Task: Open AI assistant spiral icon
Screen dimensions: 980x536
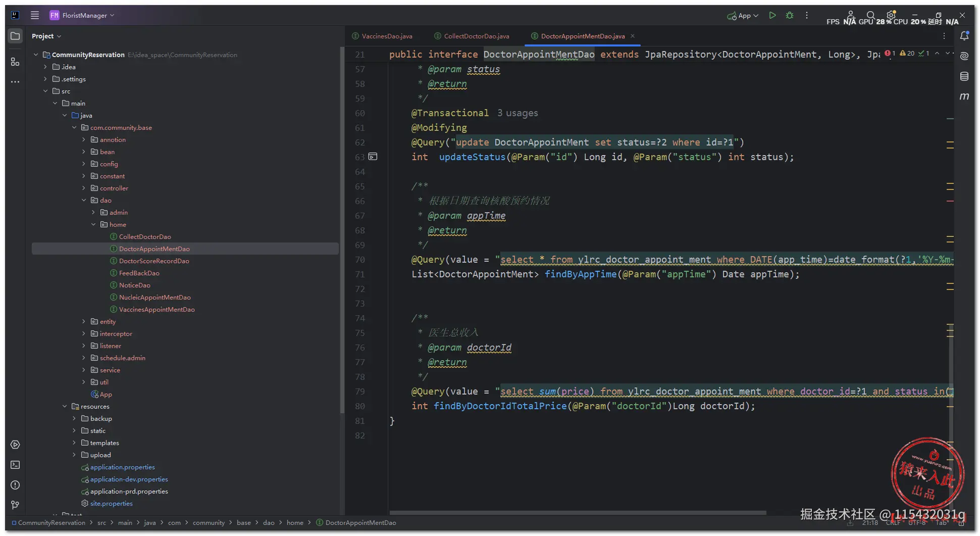Action: (964, 56)
